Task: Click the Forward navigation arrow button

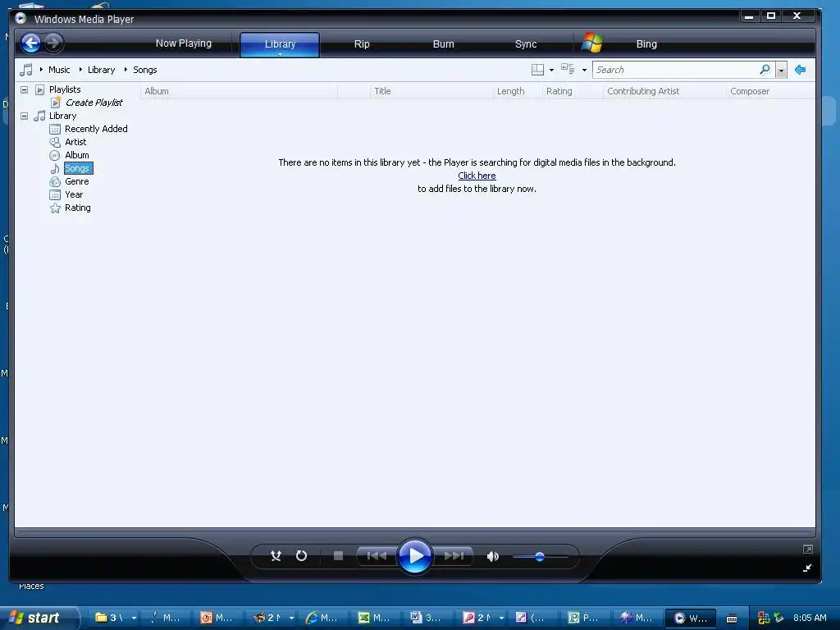Action: (x=53, y=43)
